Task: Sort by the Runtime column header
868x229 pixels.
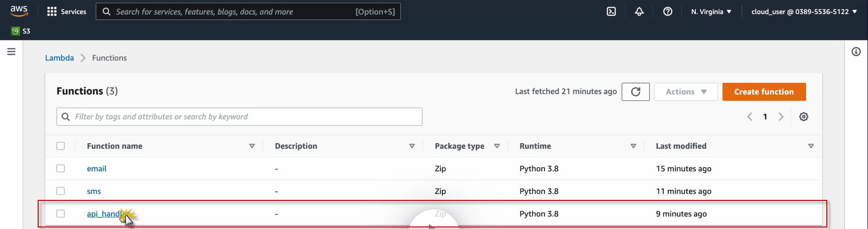Action: click(535, 146)
